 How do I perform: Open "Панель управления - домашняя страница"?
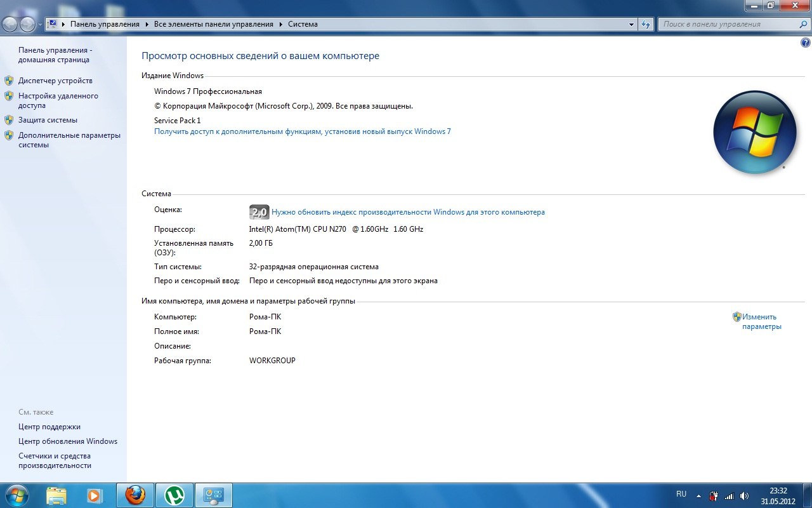pyautogui.click(x=55, y=55)
